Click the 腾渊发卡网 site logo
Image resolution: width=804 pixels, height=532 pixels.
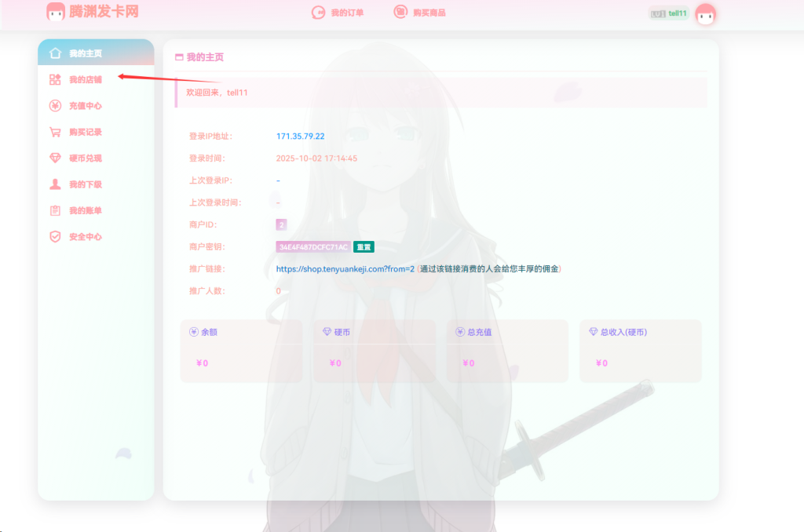point(93,12)
